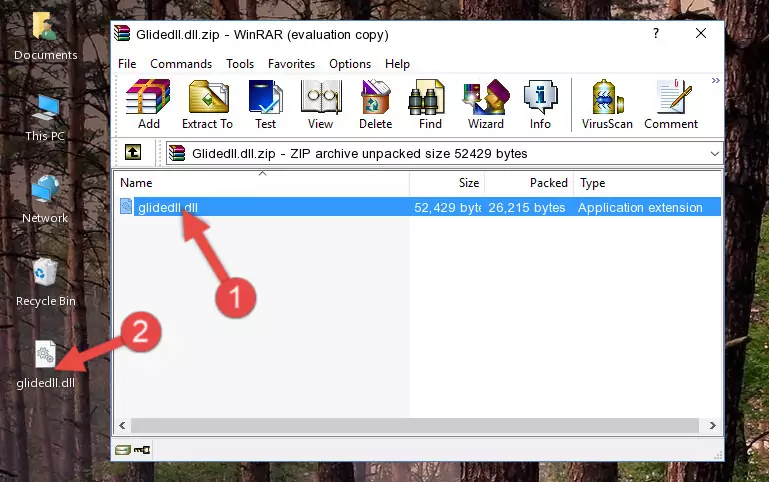Sort list by Type column
The height and width of the screenshot is (482, 769).
[x=647, y=183]
